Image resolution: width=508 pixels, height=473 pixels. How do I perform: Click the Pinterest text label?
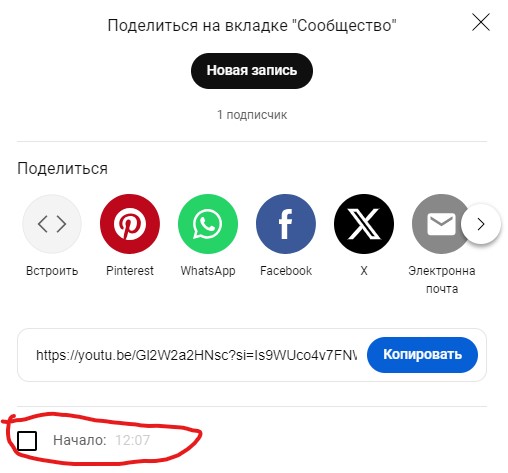pyautogui.click(x=130, y=271)
